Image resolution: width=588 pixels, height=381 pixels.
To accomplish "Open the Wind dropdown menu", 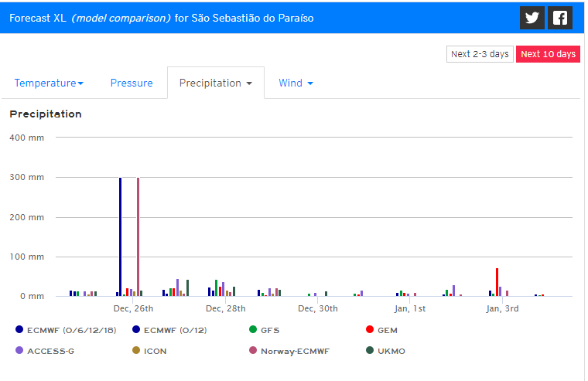I will click(296, 83).
